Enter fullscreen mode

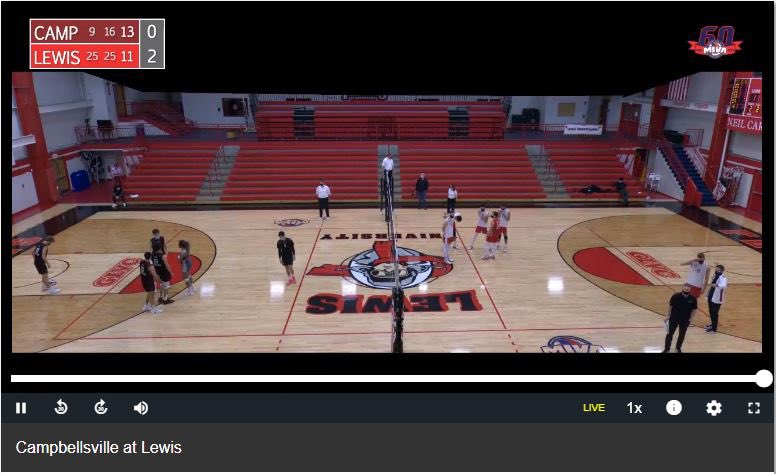pyautogui.click(x=753, y=408)
